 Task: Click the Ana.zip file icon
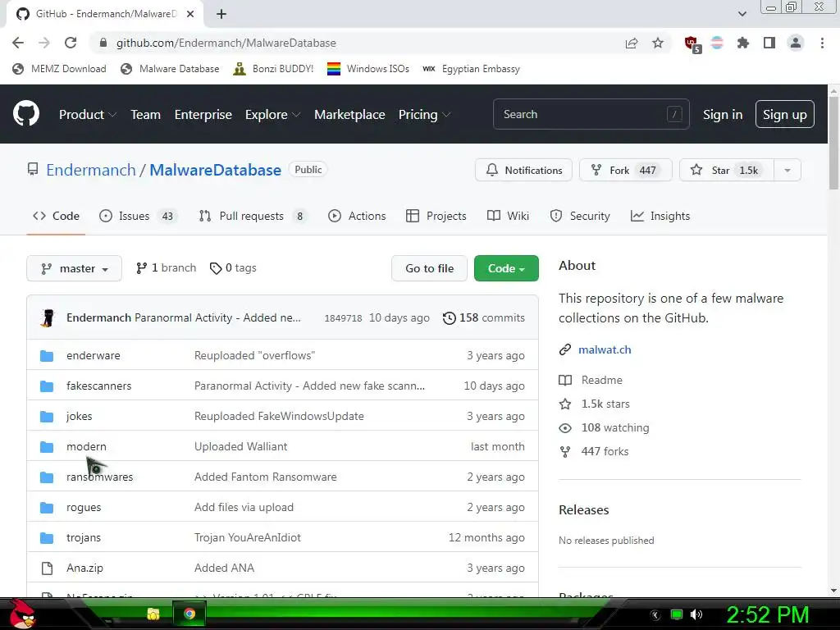[47, 568]
